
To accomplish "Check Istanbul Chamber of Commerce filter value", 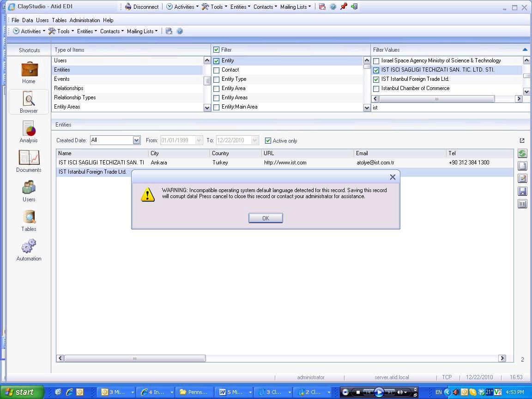I will [376, 89].
